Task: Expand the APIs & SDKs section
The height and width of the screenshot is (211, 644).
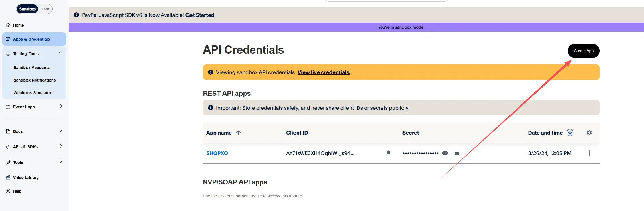Action: click(x=61, y=146)
